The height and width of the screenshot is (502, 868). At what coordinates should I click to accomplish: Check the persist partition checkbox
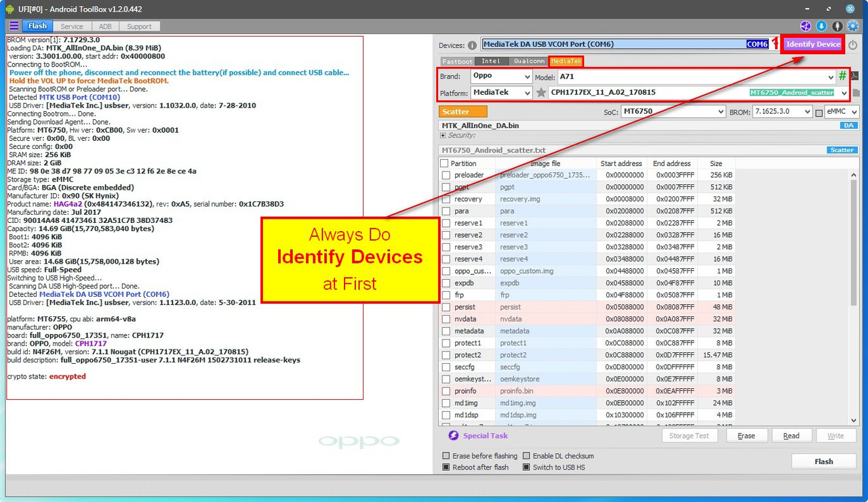[446, 307]
